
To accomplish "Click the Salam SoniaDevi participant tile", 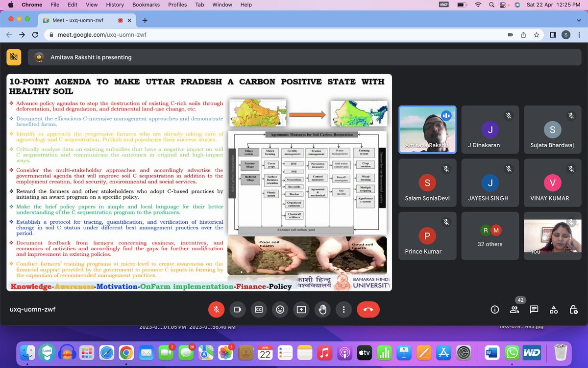I will tap(427, 183).
